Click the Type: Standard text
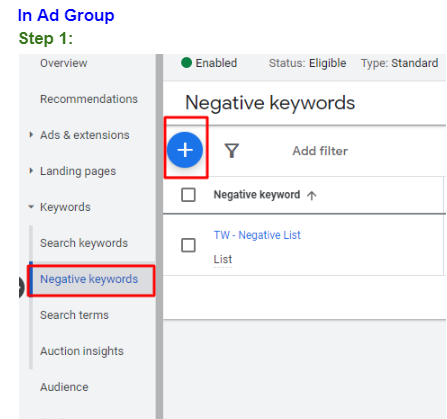The image size is (447, 419). pos(399,63)
